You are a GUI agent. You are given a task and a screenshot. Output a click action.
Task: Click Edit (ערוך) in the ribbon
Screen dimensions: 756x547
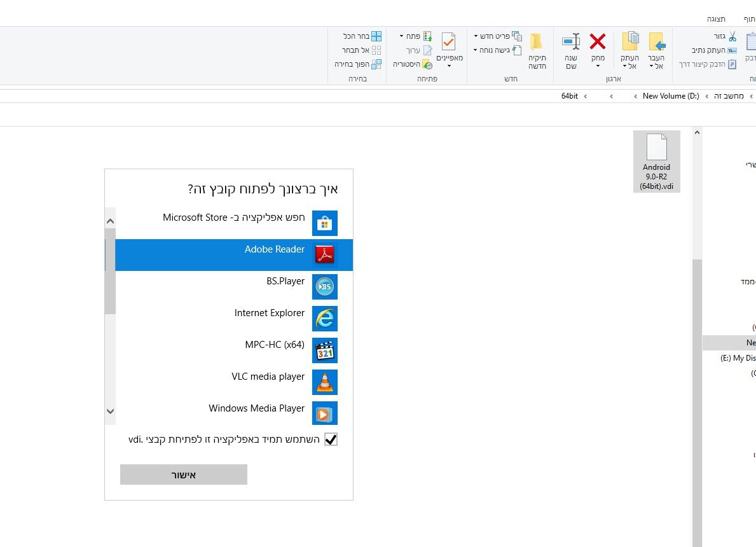click(419, 50)
